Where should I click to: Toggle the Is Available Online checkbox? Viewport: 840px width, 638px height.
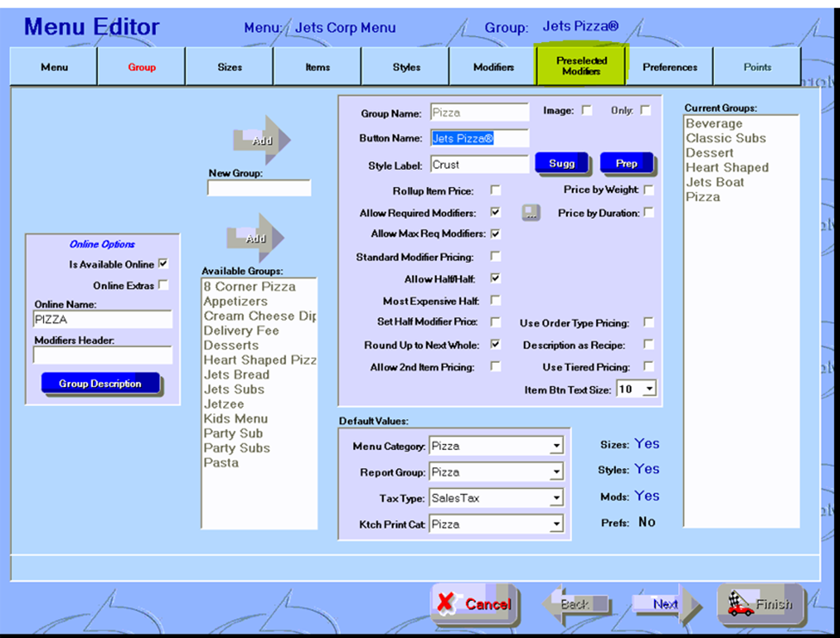coord(164,264)
